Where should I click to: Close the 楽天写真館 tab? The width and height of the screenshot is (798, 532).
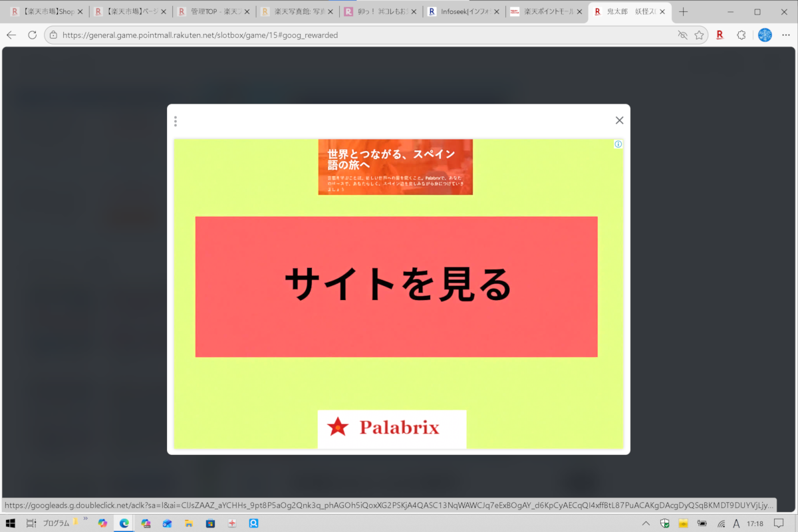pos(330,12)
